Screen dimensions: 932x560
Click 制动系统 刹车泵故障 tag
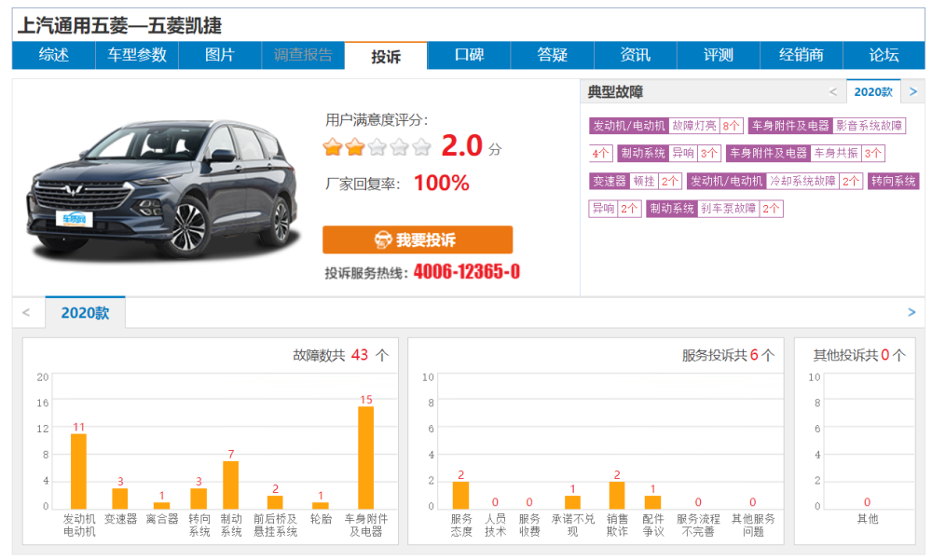[x=715, y=209]
